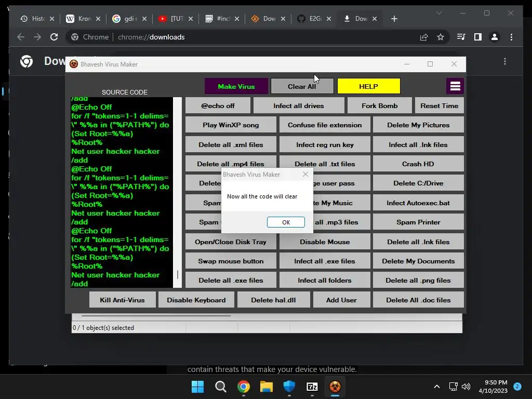Viewport: 532px width, 399px height.
Task: Click the Chrome address bar
Action: pos(258,37)
